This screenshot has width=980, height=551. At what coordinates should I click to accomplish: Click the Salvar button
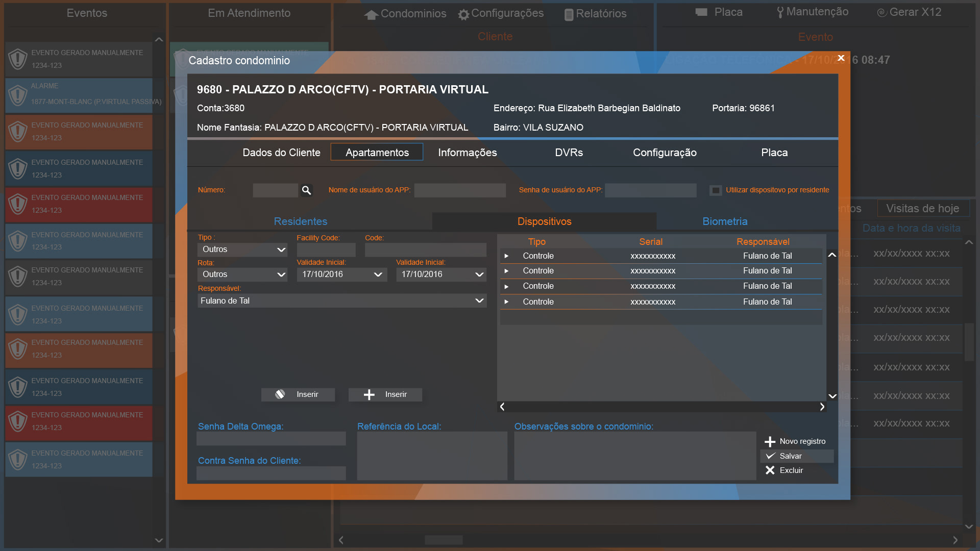pyautogui.click(x=797, y=456)
